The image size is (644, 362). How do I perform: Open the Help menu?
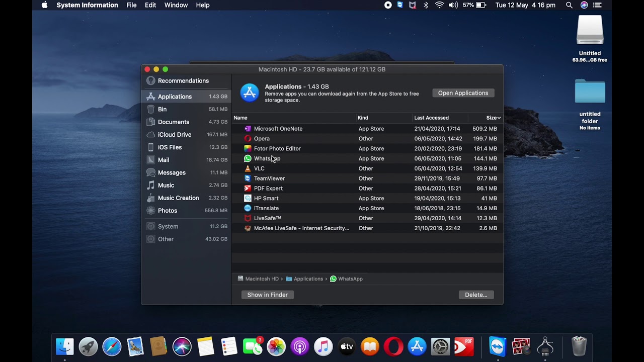[x=203, y=5]
